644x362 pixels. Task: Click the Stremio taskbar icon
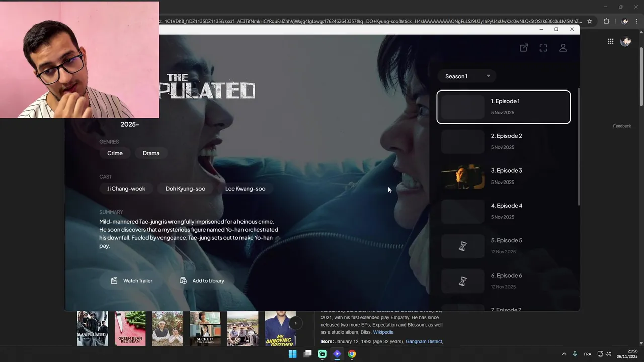337,354
